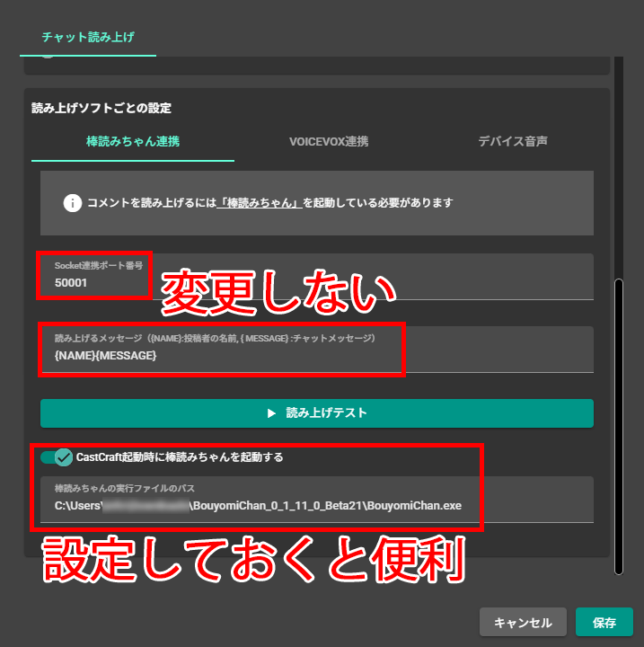
Task: Click the BouyomiChan.exe path field
Action: click(317, 500)
